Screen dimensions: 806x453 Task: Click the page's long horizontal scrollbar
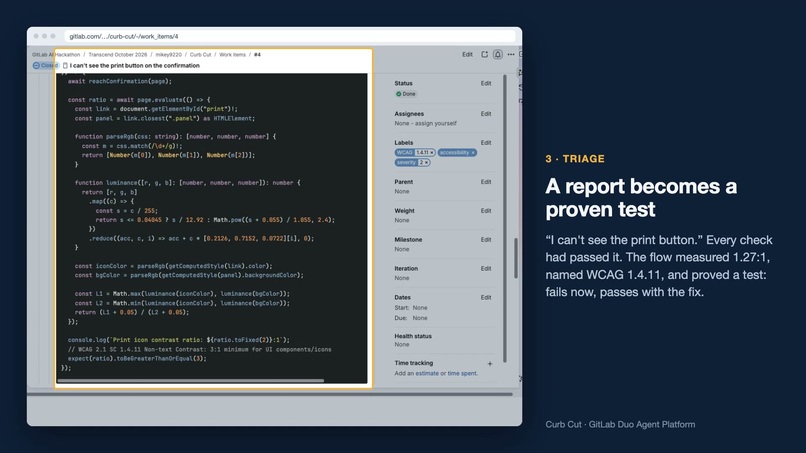point(270,394)
